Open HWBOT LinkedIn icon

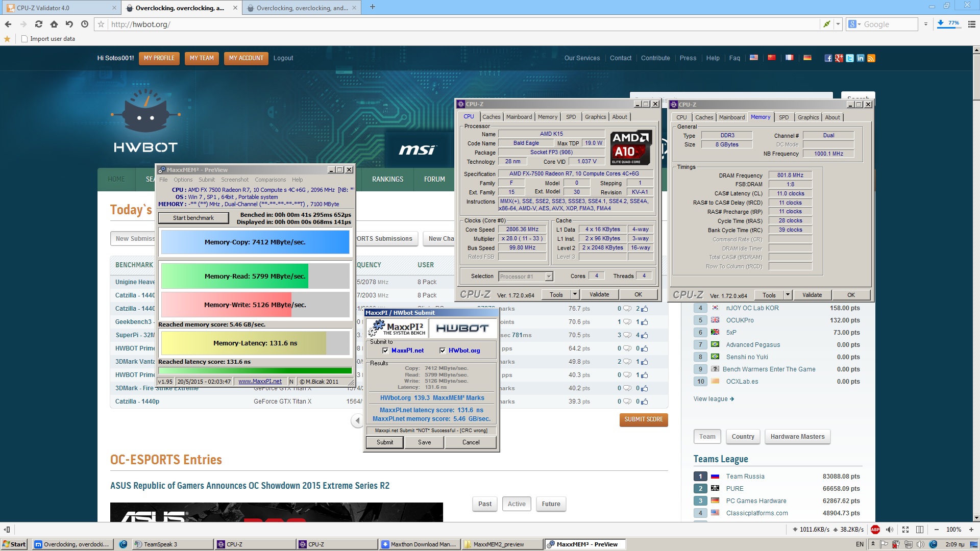coord(861,58)
